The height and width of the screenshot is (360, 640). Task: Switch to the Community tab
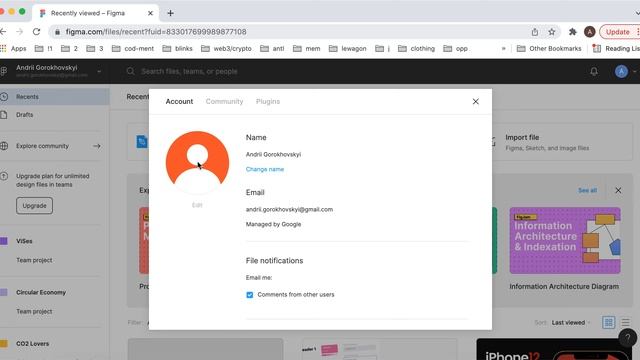coord(224,101)
